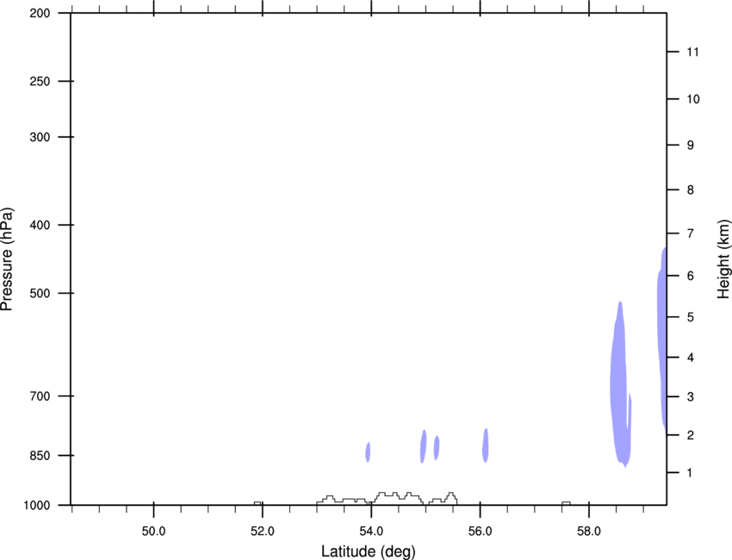Screen dimensions: 732x560
Task: Click the 50.0 latitude tick label
Action: click(x=153, y=532)
